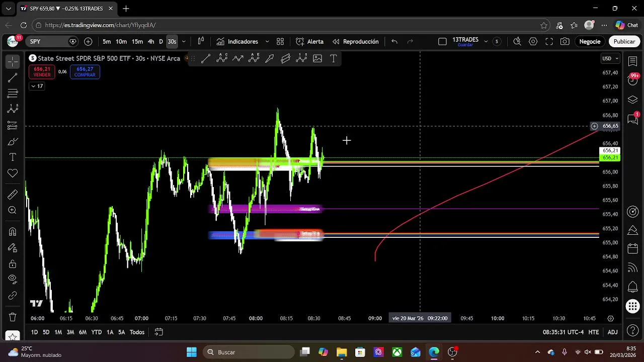Click the drawing link sync icon
The width and height of the screenshot is (644, 362).
[13, 295]
